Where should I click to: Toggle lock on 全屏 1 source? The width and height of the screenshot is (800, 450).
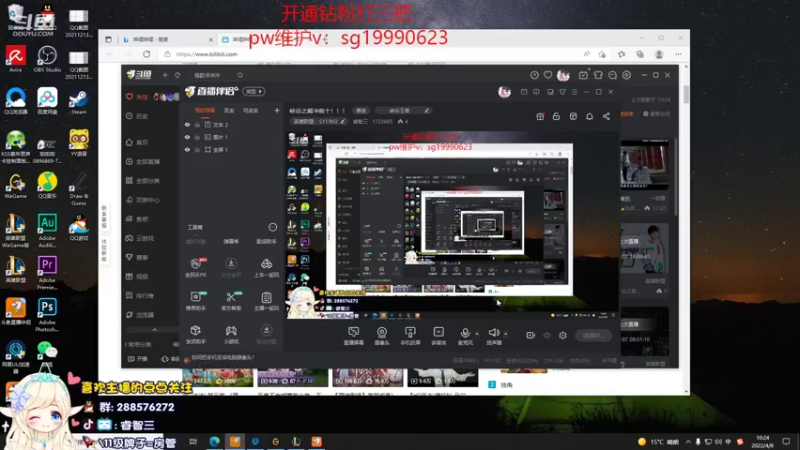pyautogui.click(x=197, y=149)
